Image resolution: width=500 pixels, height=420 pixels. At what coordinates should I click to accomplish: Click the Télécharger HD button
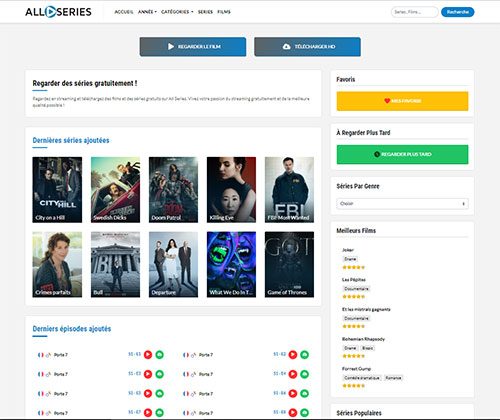(307, 47)
